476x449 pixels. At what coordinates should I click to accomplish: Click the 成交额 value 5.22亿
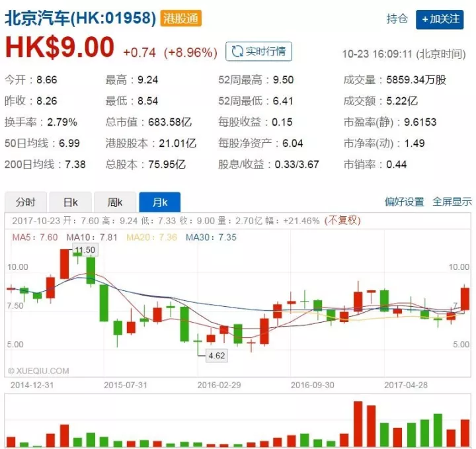(x=402, y=101)
